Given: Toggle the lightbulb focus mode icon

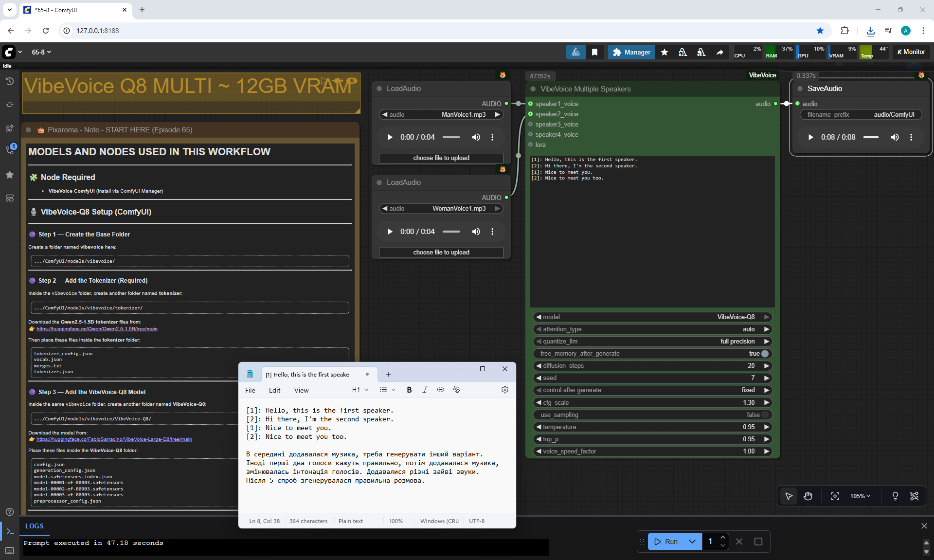Looking at the screenshot, I should [x=895, y=496].
